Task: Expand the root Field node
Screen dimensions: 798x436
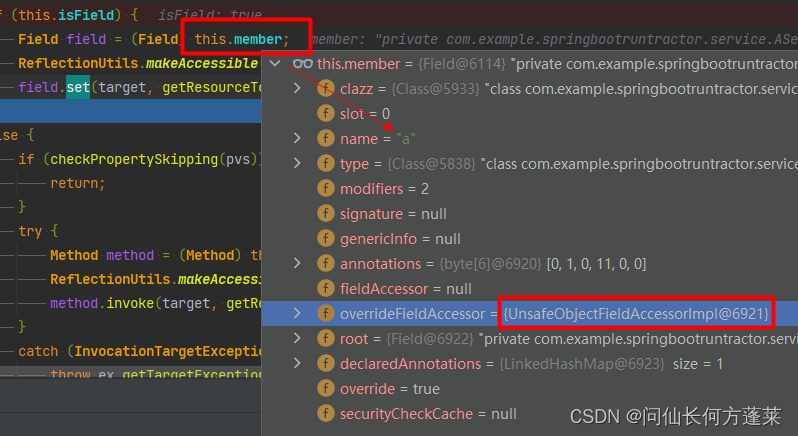Action: coord(298,338)
